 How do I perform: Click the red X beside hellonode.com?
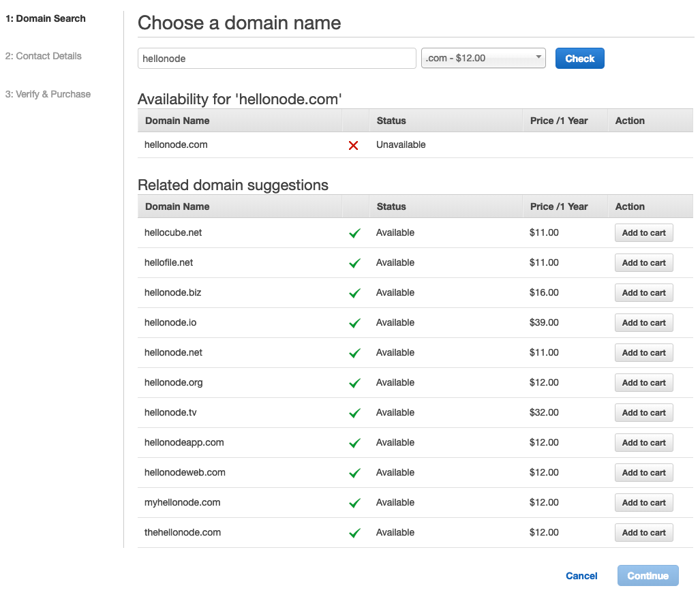tap(354, 145)
